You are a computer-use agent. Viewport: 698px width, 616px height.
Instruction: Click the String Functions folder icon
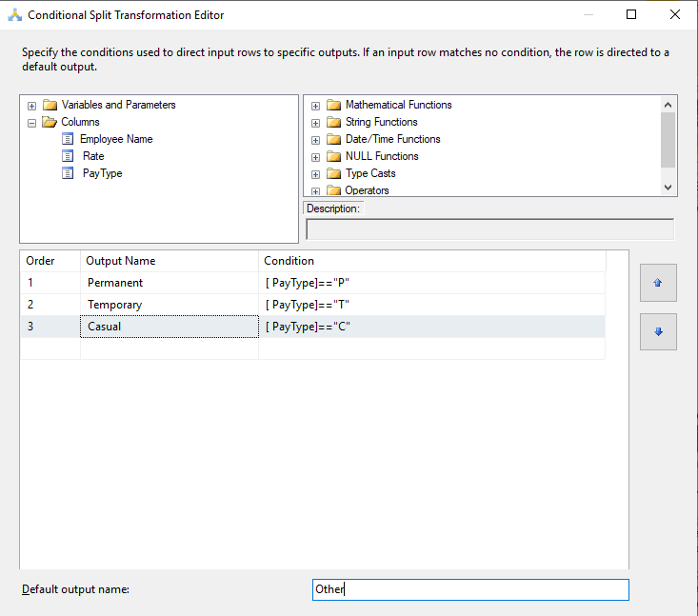333,122
